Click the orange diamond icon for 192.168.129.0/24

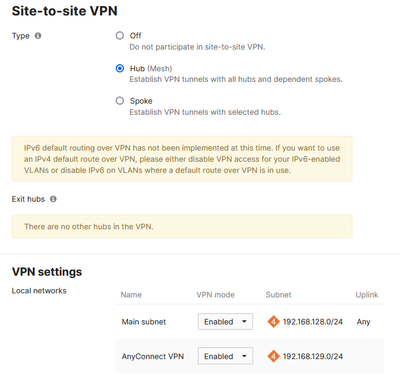(273, 356)
